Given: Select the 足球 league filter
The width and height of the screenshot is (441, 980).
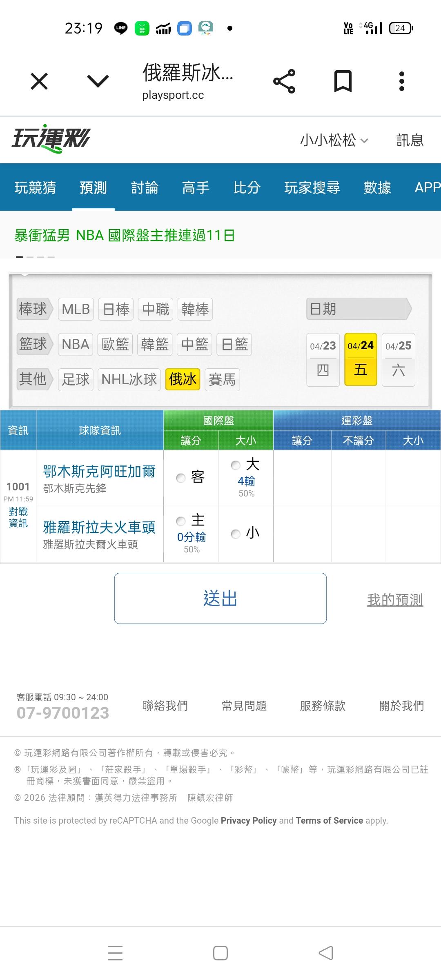Looking at the screenshot, I should (x=76, y=379).
